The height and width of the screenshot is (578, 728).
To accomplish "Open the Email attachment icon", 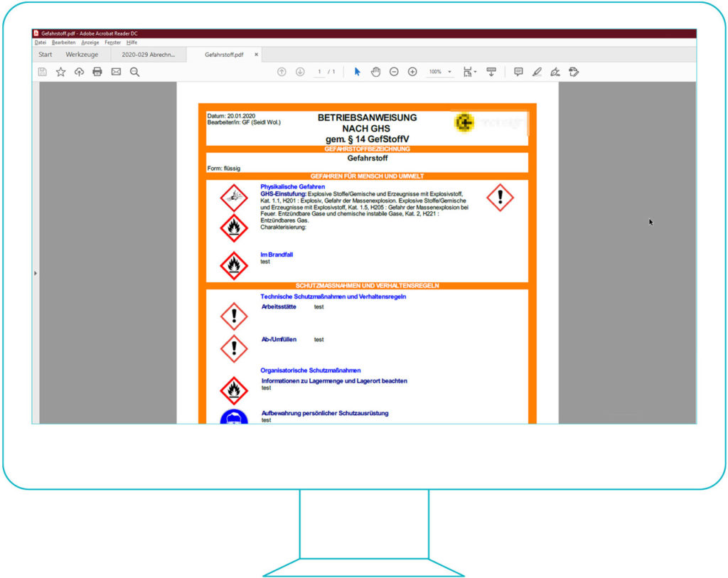I will [x=116, y=71].
